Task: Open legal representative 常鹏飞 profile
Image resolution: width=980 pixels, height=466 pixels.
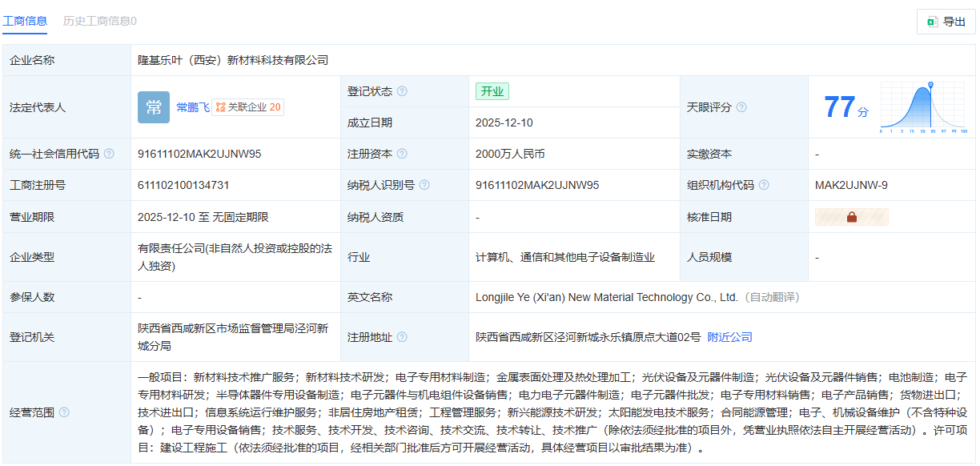Action: [x=192, y=106]
